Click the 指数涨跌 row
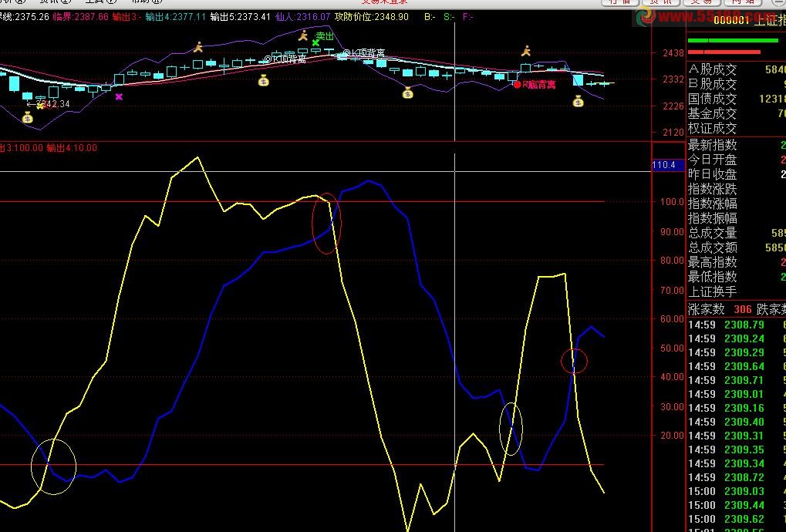The height and width of the screenshot is (532, 786). [737, 190]
